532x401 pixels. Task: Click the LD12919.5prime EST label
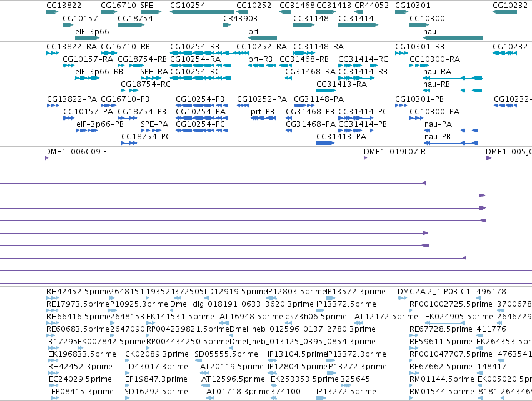click(236, 292)
